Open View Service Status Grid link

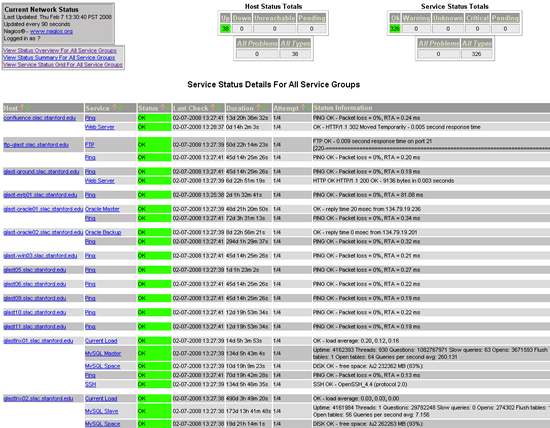pyautogui.click(x=63, y=65)
